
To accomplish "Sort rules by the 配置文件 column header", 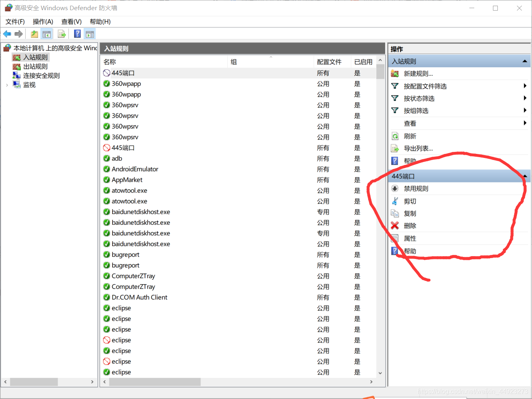I will click(x=332, y=61).
